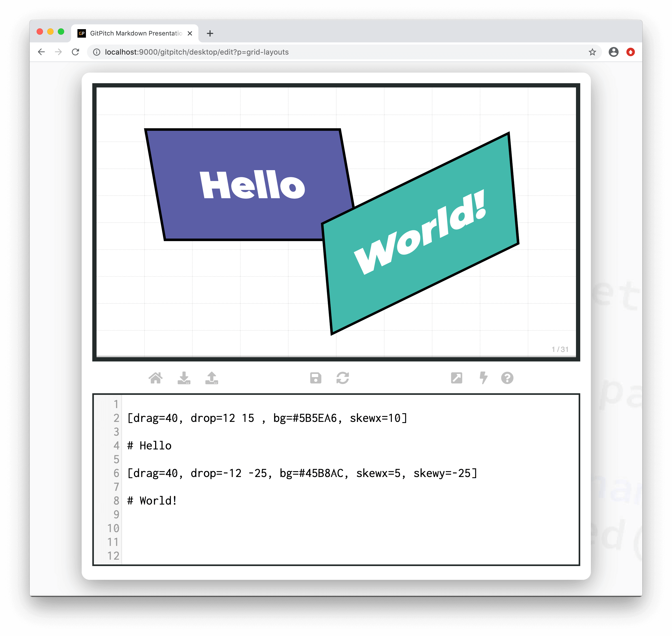Reload the page with browser reload button

click(x=75, y=52)
